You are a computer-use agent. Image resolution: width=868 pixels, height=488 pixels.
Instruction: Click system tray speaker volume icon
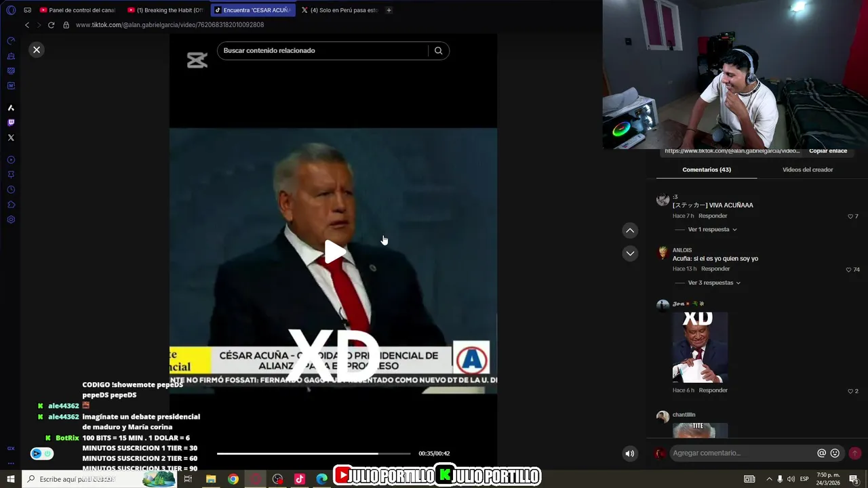click(791, 479)
